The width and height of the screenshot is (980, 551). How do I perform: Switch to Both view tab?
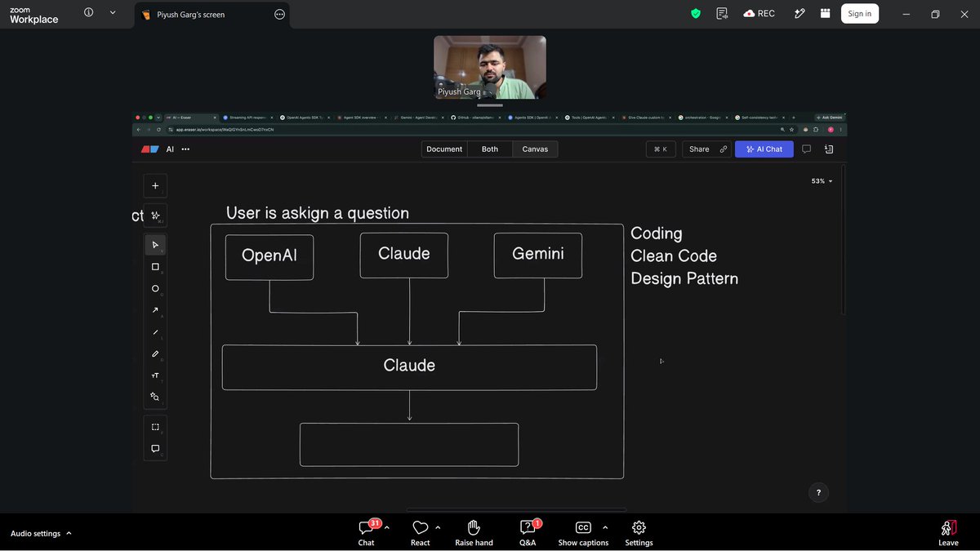click(x=490, y=149)
